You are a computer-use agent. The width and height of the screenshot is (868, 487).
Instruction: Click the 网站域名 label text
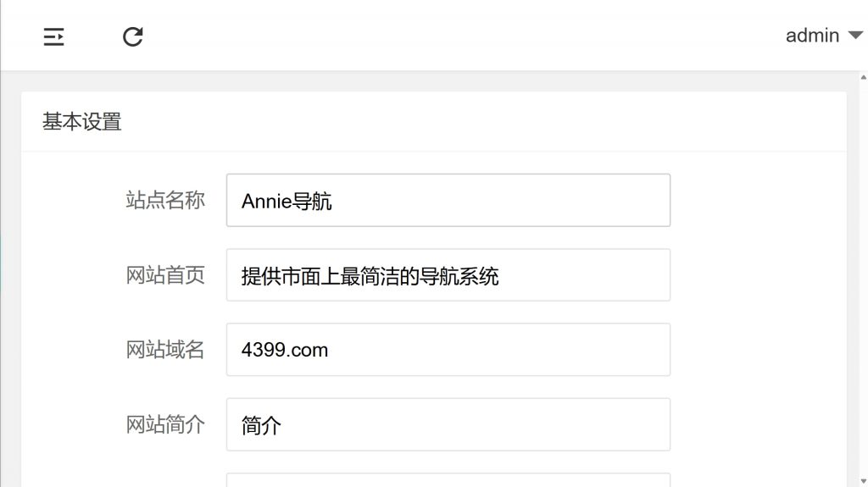(x=165, y=350)
